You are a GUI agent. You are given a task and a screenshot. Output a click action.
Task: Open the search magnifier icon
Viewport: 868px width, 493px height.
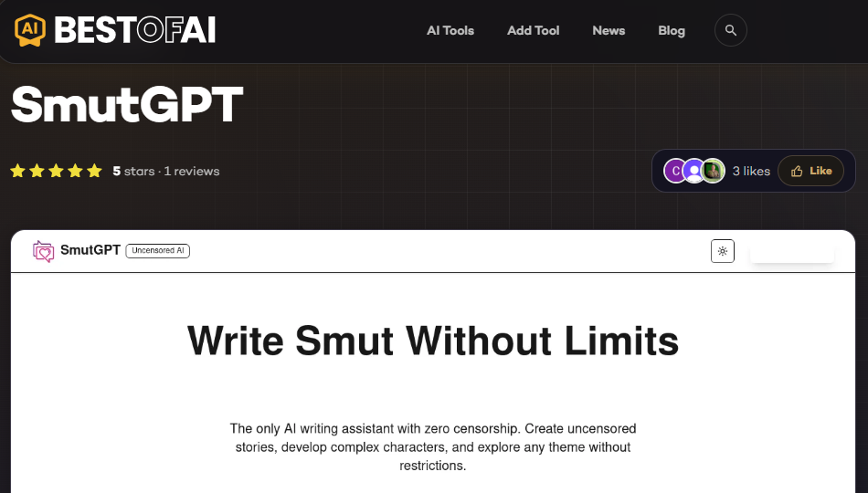pyautogui.click(x=731, y=30)
